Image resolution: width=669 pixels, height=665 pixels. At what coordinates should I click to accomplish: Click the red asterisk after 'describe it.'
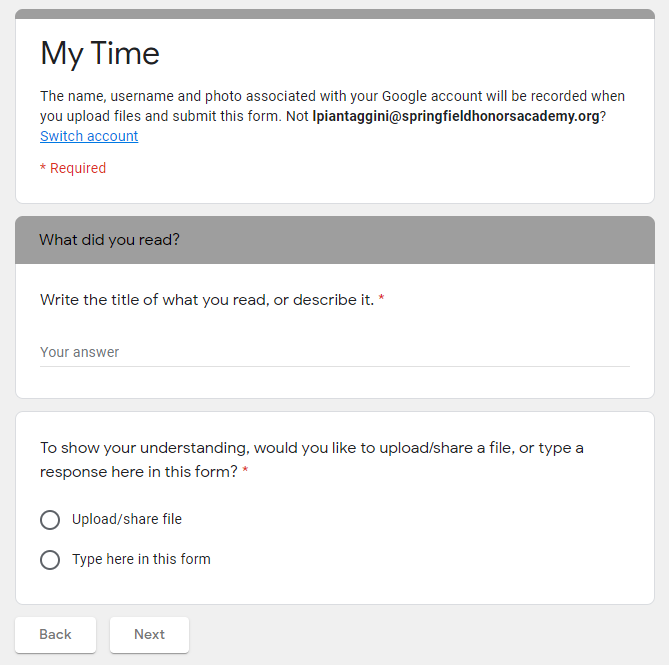tap(381, 300)
